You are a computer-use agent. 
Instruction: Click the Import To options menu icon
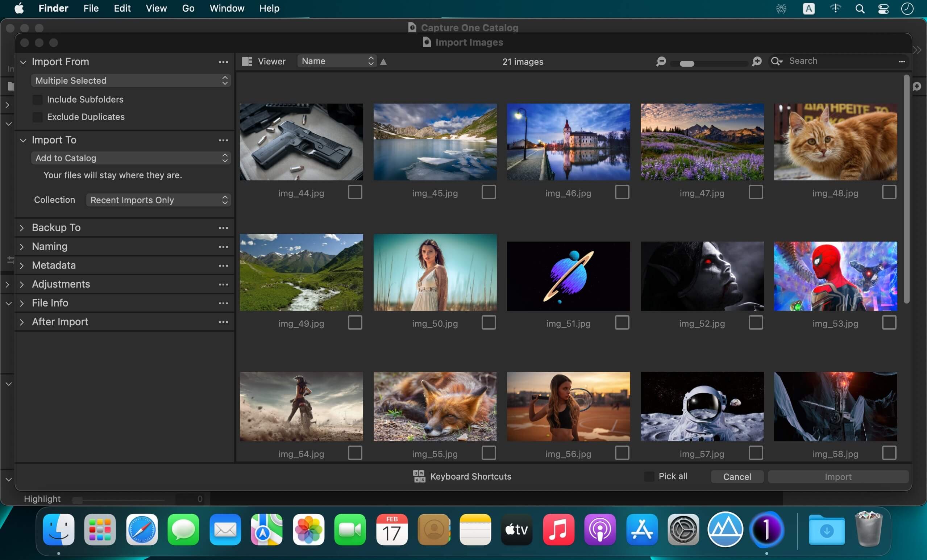223,140
